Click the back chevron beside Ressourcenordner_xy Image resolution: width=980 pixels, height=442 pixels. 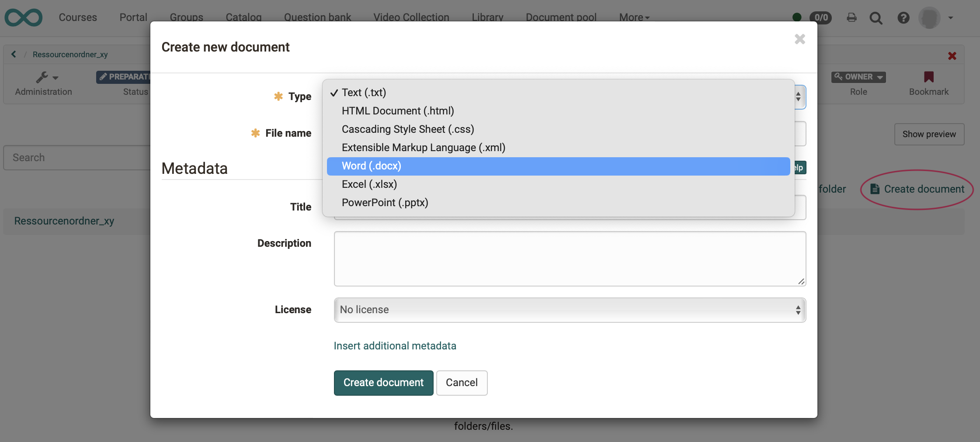click(14, 54)
